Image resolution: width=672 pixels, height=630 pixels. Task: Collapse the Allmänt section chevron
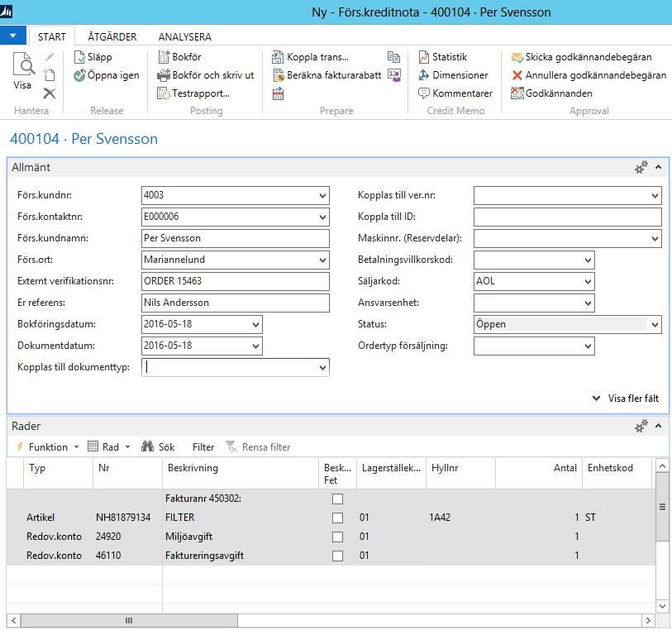tap(658, 167)
